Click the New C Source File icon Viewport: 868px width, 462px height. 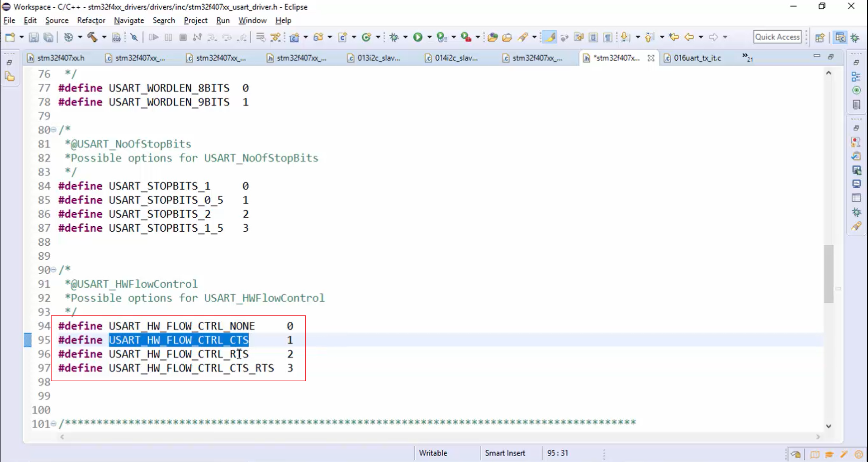click(342, 37)
